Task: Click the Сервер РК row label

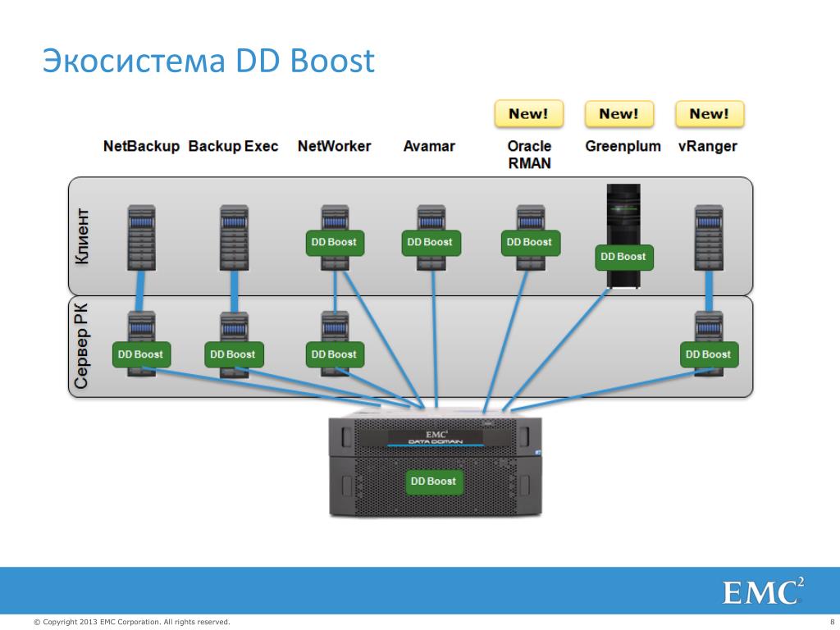Action: (81, 346)
